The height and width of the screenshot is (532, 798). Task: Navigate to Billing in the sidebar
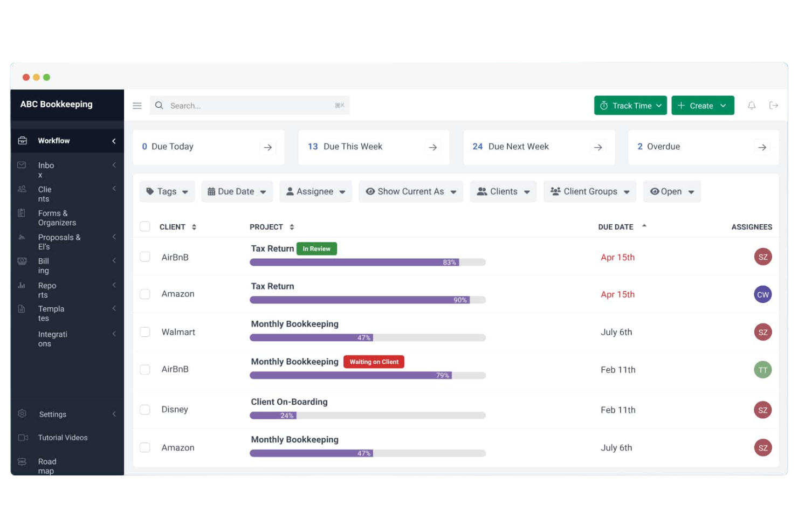click(43, 265)
